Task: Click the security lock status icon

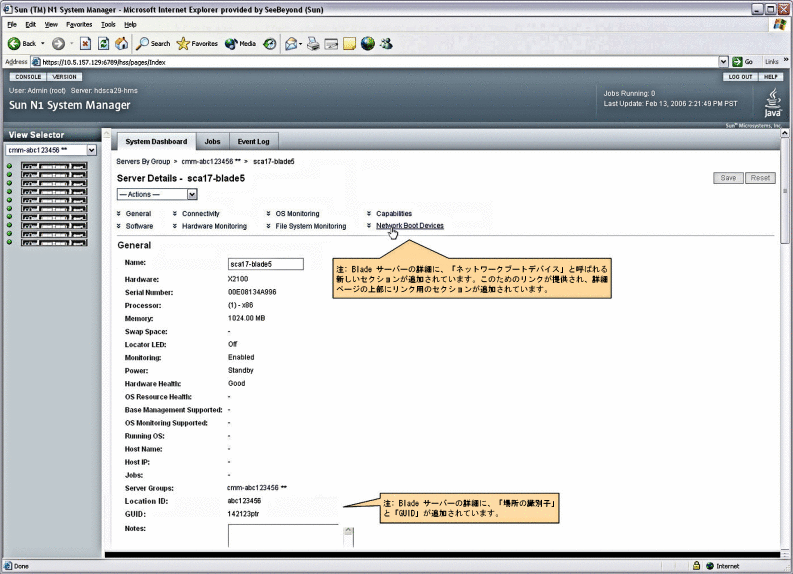Action: [696, 566]
